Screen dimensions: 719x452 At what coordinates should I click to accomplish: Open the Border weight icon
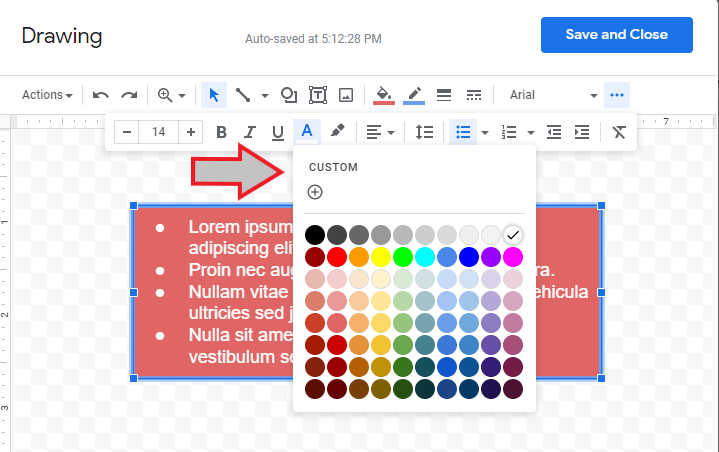pyautogui.click(x=444, y=95)
